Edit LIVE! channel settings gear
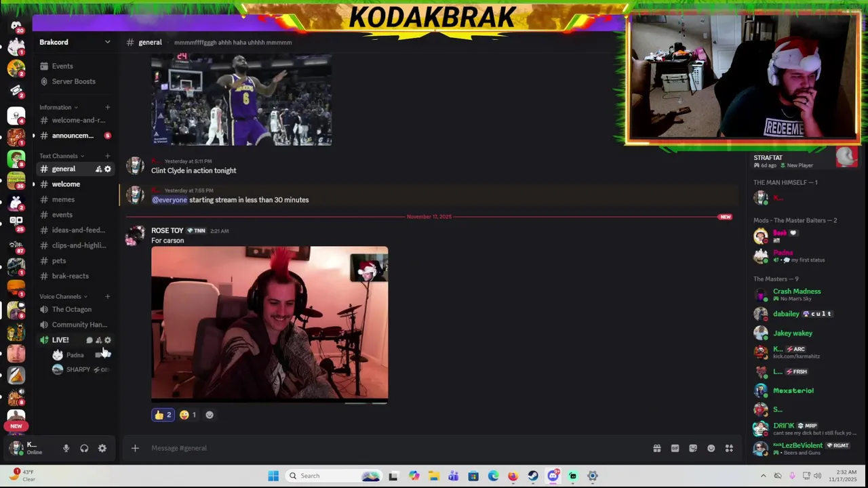The height and width of the screenshot is (488, 868). pyautogui.click(x=107, y=340)
